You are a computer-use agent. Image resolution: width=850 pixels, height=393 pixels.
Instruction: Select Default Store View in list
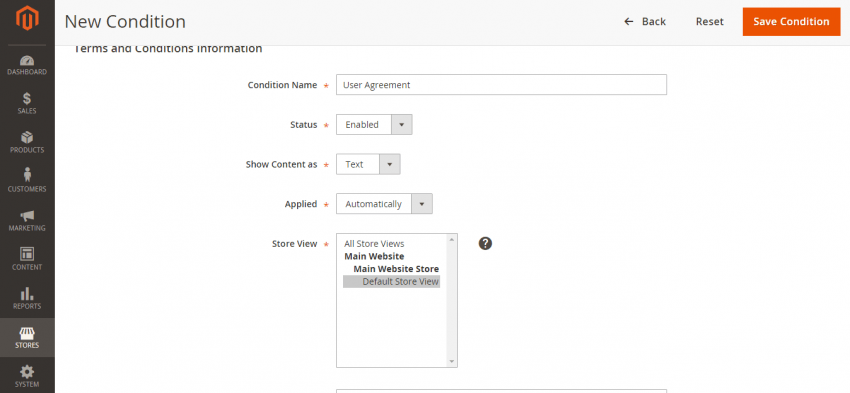(391, 281)
